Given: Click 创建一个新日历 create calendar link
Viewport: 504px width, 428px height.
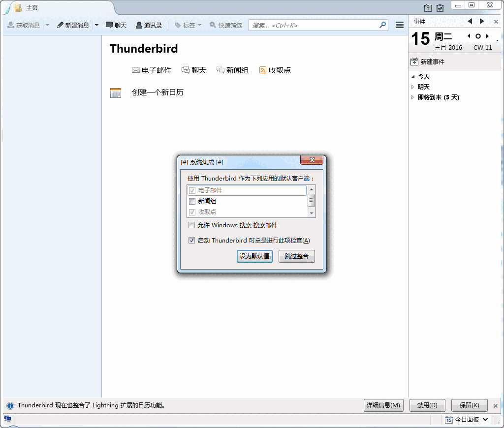Looking at the screenshot, I should click(157, 92).
